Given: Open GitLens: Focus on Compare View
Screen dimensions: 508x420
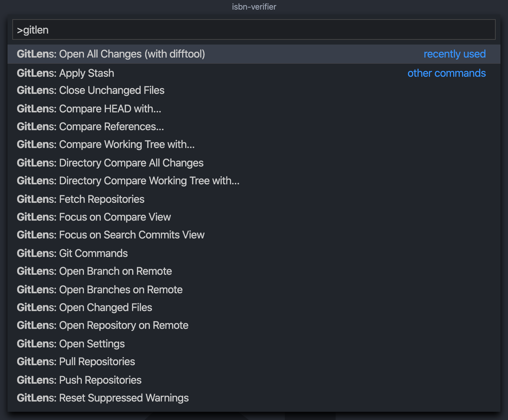Looking at the screenshot, I should coord(94,217).
